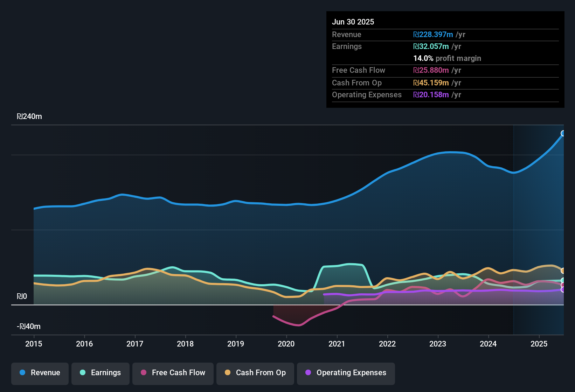Click the pink Free Cash Flow dot icon
Screen dimensions: 575x392
(x=143, y=373)
